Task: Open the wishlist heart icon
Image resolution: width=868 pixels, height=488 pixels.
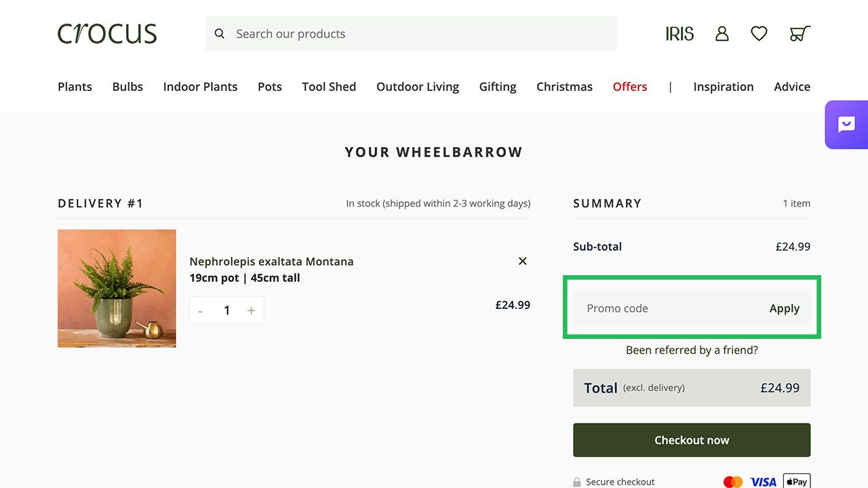Action: pos(759,34)
